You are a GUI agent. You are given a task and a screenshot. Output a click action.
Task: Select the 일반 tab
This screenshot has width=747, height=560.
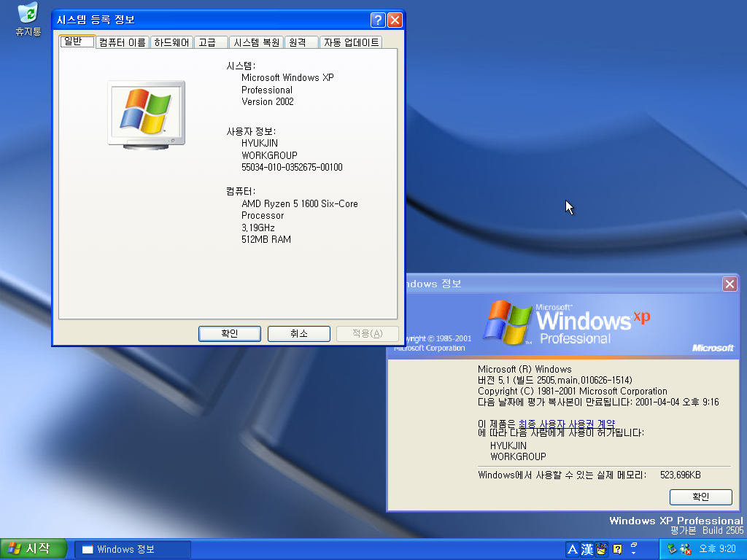[x=77, y=42]
